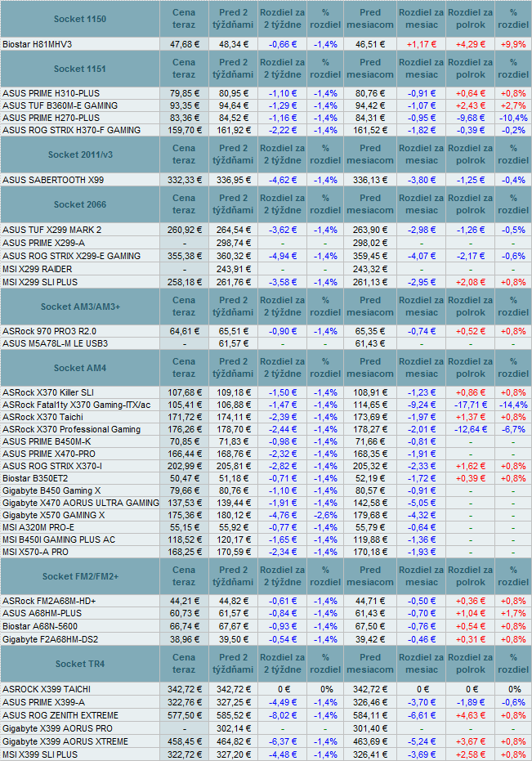The width and height of the screenshot is (532, 761).
Task: Click ASUS PRIME H270-PLUS name
Action: point(51,118)
